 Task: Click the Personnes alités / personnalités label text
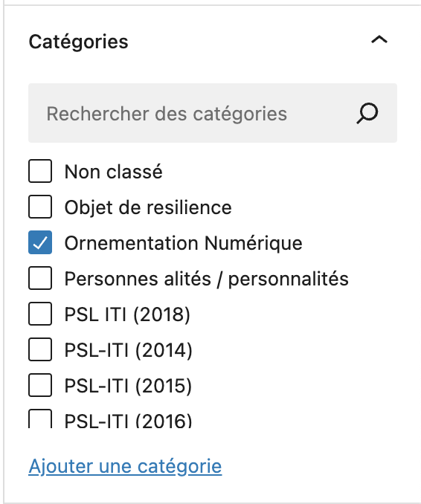207,279
